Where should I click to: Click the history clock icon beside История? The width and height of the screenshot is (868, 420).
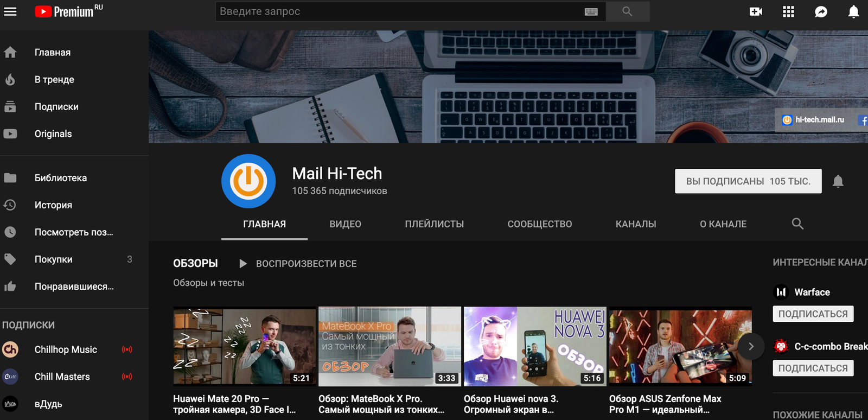click(x=10, y=205)
